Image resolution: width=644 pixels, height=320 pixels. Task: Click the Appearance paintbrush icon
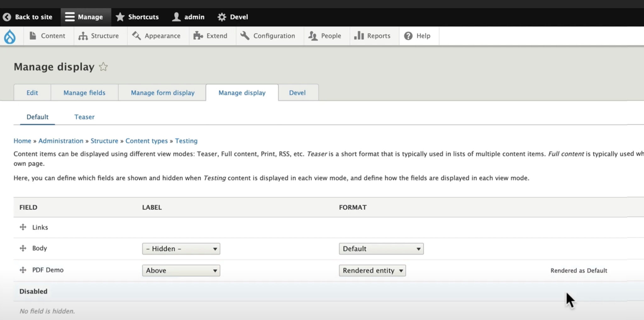tap(136, 36)
